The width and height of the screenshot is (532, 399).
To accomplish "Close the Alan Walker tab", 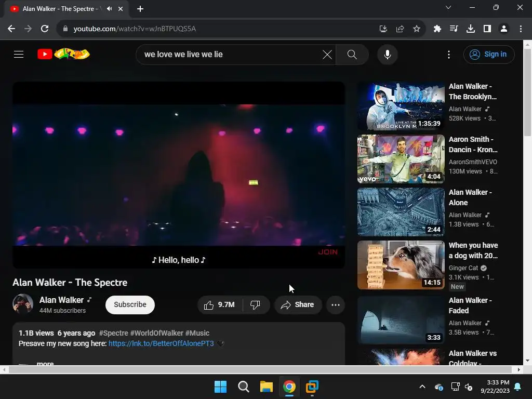I will [x=121, y=9].
